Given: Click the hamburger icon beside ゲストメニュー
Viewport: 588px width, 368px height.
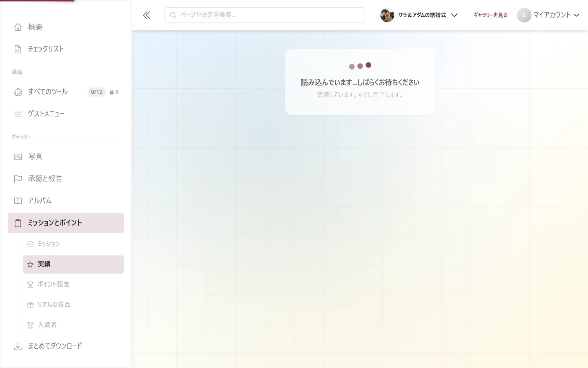Looking at the screenshot, I should pyautogui.click(x=18, y=114).
